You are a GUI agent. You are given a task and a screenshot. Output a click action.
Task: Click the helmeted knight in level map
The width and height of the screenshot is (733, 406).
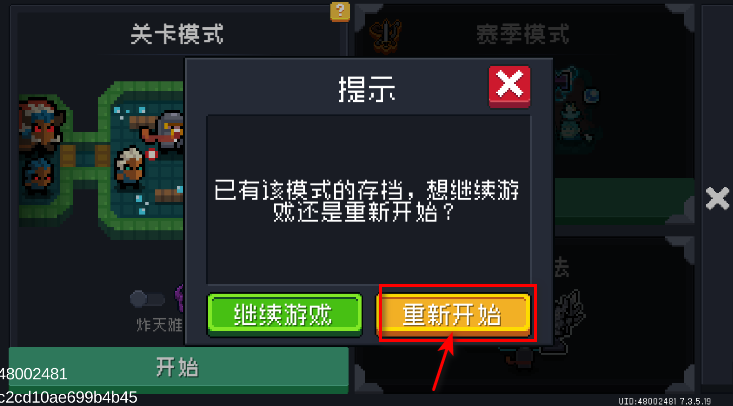[169, 131]
